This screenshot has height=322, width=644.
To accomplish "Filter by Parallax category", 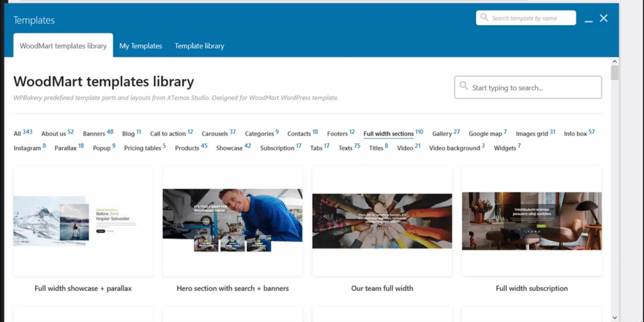I will [x=69, y=147].
